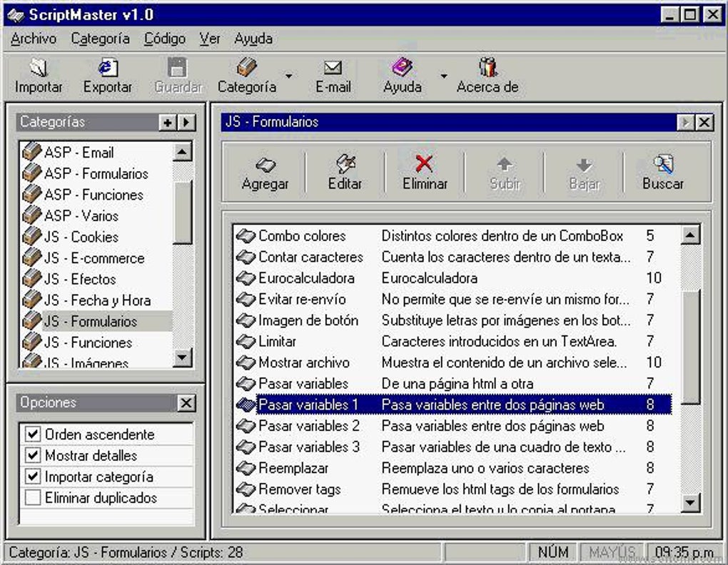Open Acerca de from the toolbar
The image size is (728, 565).
click(487, 74)
